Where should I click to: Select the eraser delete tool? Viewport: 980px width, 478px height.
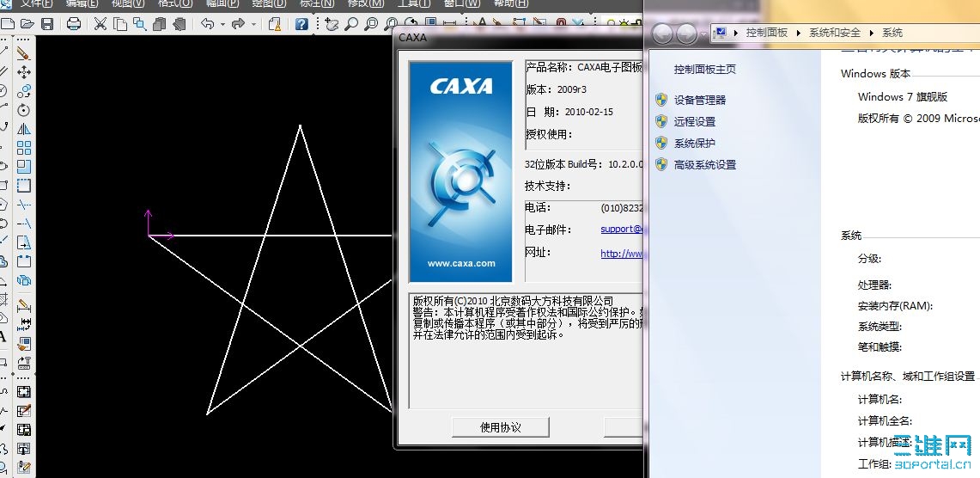pyautogui.click(x=24, y=53)
